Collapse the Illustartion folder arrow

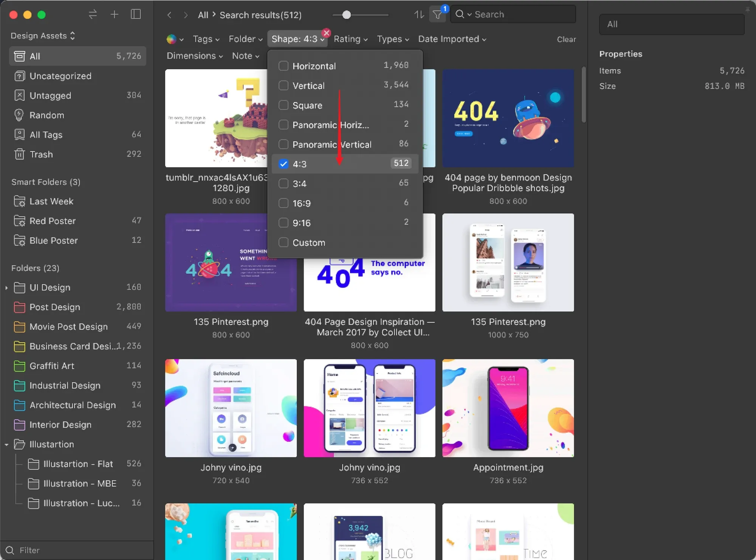click(6, 445)
